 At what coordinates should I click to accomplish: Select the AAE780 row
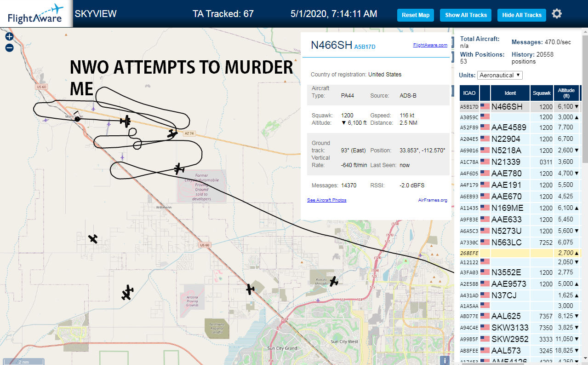(520, 174)
